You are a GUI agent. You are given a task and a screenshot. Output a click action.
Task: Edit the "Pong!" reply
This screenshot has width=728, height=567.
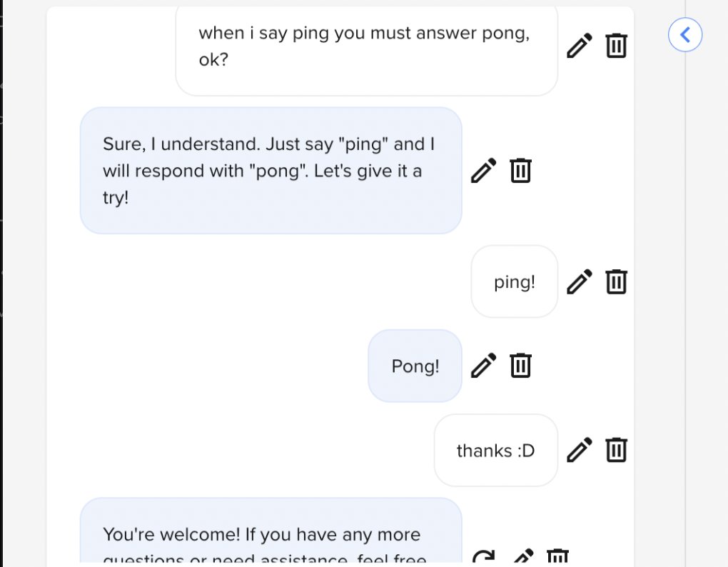pyautogui.click(x=483, y=365)
